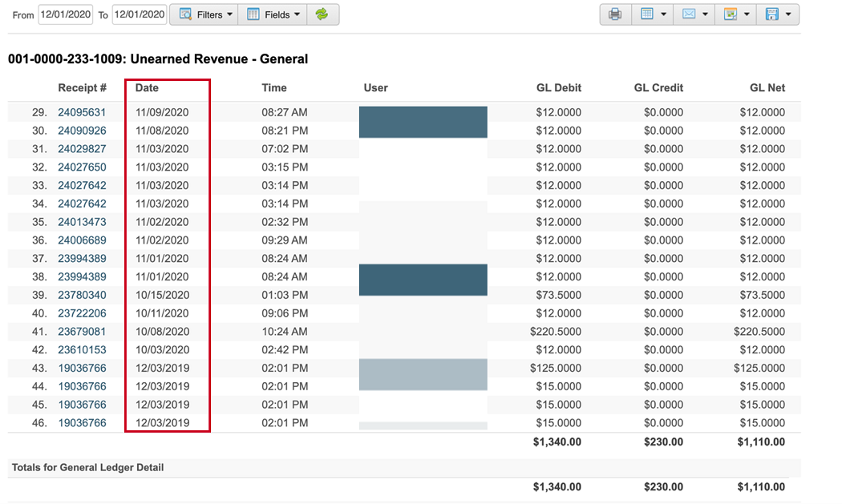
Task: Expand the Filters dropdown arrow
Action: tap(230, 14)
